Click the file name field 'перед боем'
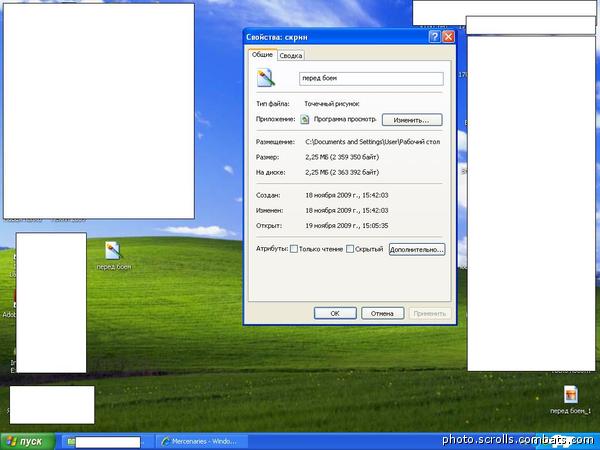600x450 pixels. [x=371, y=78]
